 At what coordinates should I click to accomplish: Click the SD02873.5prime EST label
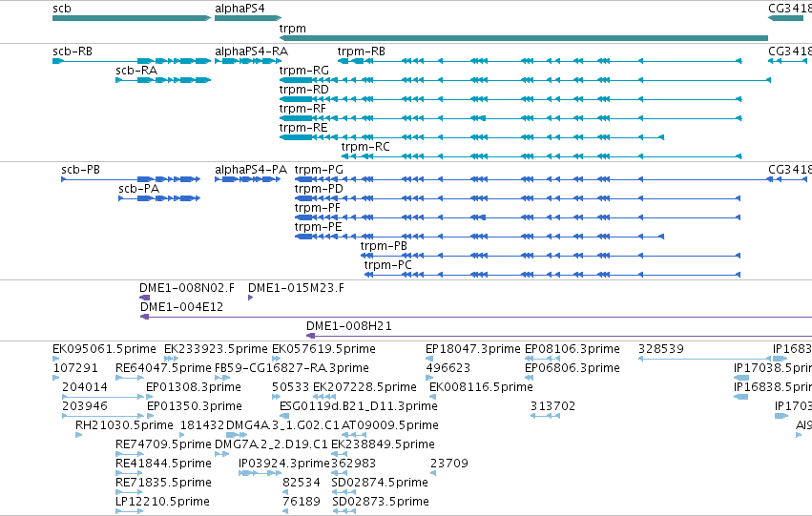[x=381, y=502]
